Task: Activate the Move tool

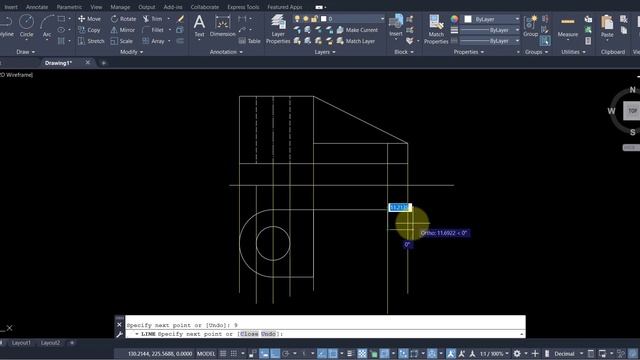Action: coord(89,19)
